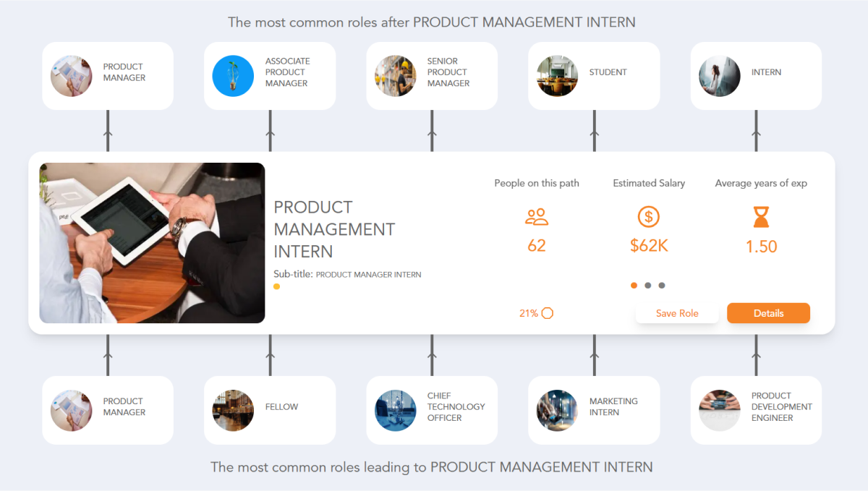Click the Product Development Engineer avatar icon
The height and width of the screenshot is (491, 868).
point(719,410)
